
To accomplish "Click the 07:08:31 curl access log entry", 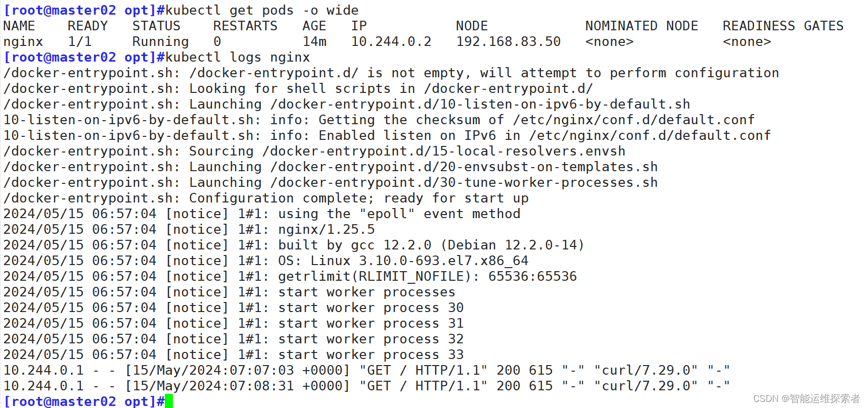I will point(367,386).
